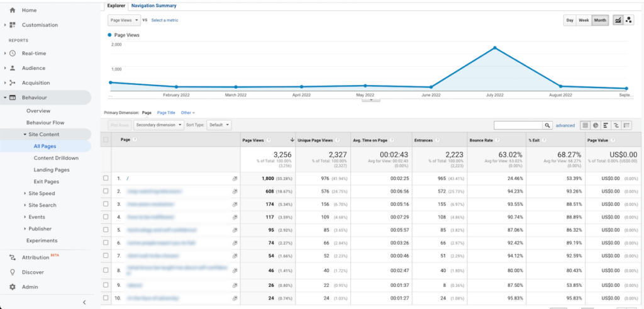Image resolution: width=644 pixels, height=309 pixels.
Task: Tick the checkbox for row 6
Action: (x=106, y=243)
